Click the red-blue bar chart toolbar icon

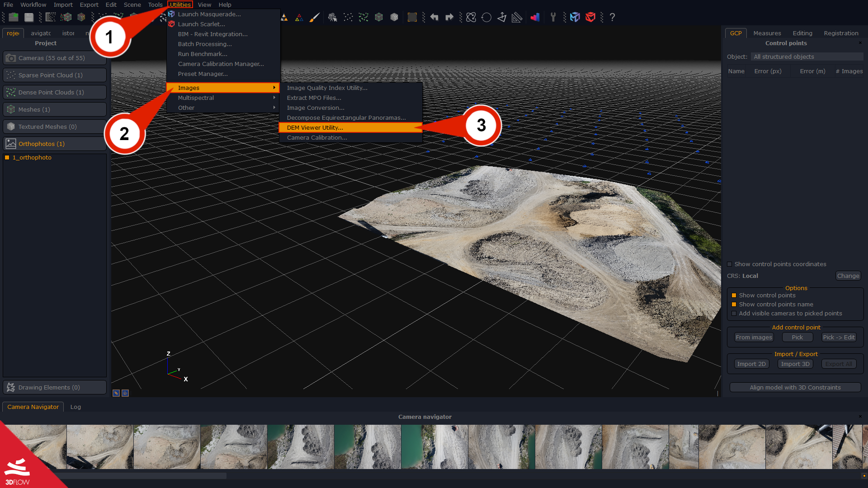point(535,17)
